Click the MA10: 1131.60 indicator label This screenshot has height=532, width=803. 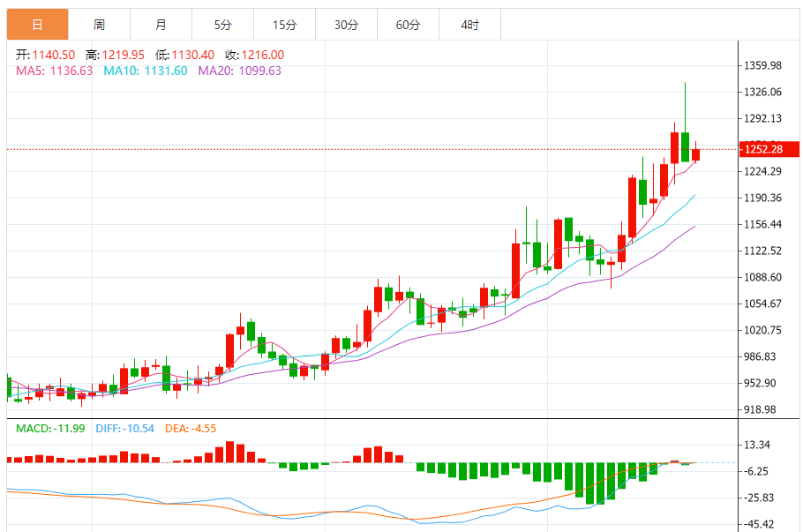[x=146, y=71]
